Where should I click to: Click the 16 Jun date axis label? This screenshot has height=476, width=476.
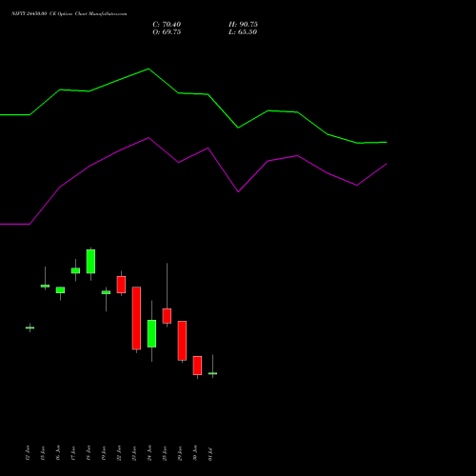(58, 453)
